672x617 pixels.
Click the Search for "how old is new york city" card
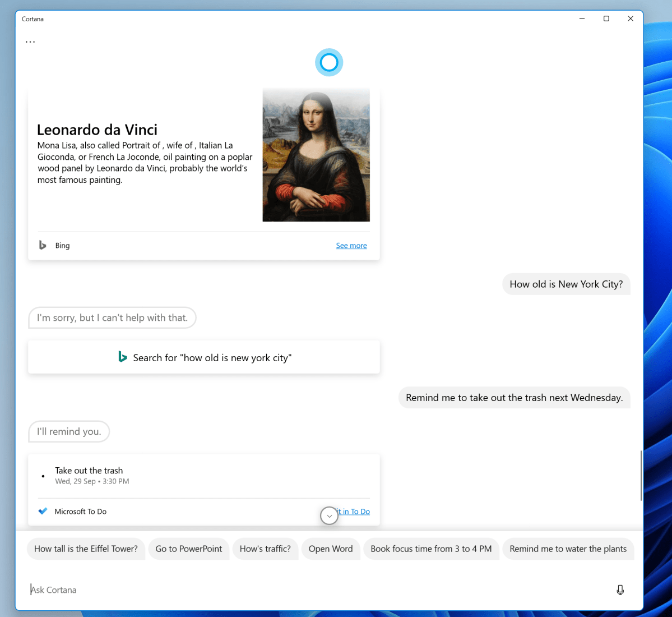(x=204, y=357)
